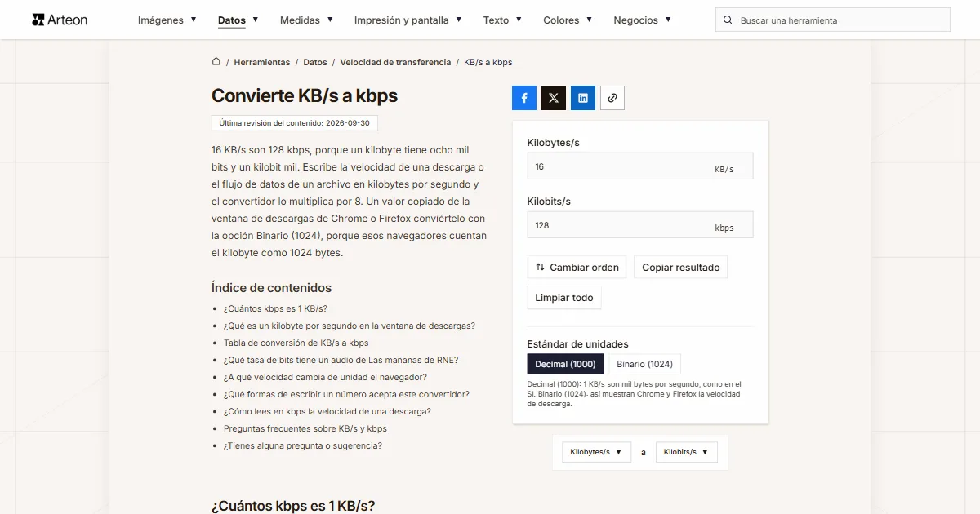
Task: Open the Kilobits/s target unit dropdown
Action: tap(686, 452)
